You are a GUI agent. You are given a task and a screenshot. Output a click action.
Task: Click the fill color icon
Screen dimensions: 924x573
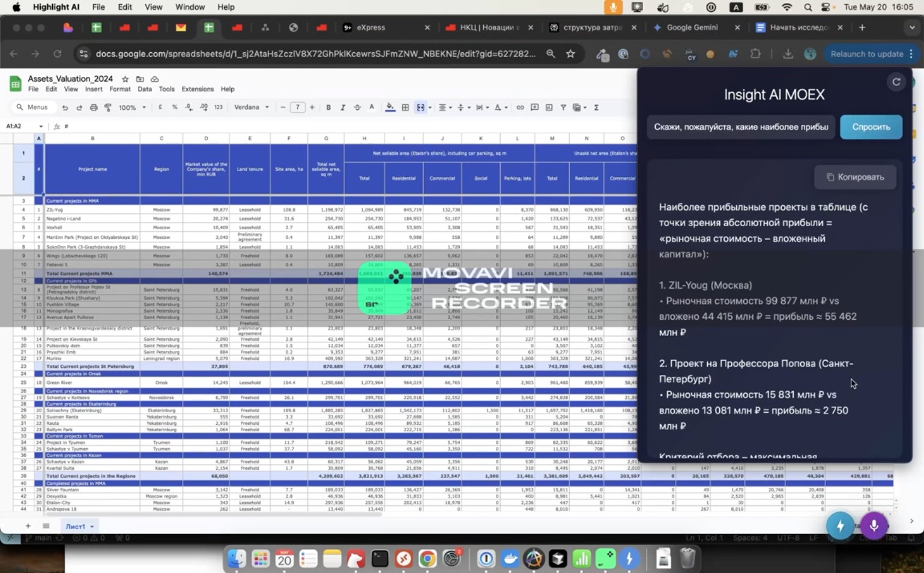[389, 107]
